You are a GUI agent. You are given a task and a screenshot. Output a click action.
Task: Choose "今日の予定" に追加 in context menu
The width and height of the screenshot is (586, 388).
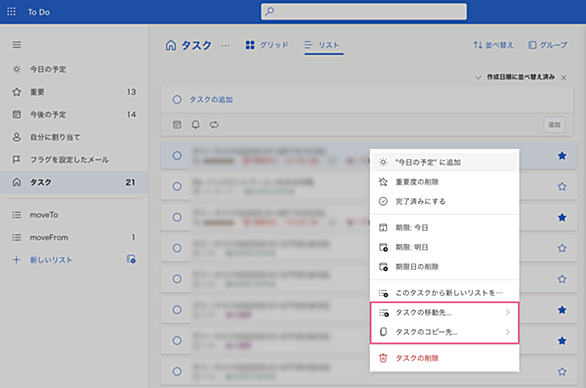[444, 162]
